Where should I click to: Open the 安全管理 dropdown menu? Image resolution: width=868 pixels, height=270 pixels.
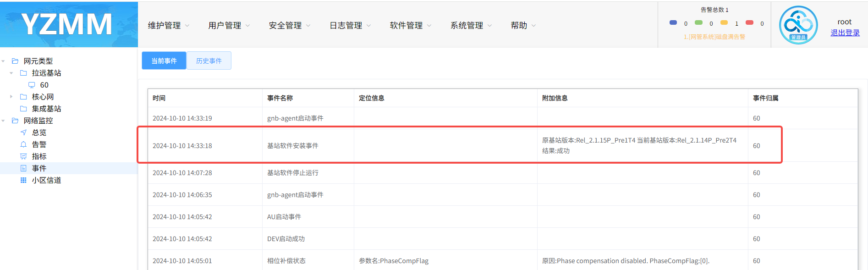tap(289, 25)
